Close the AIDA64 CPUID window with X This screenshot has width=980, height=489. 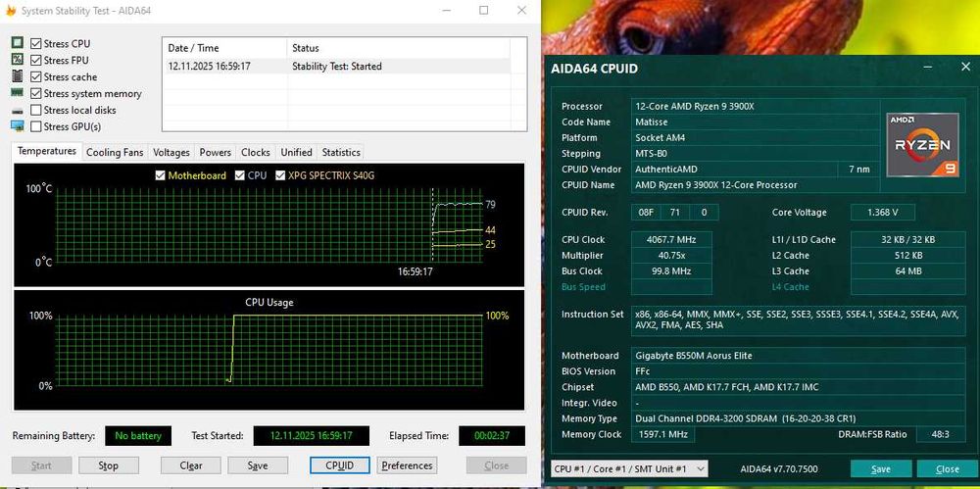coord(965,68)
